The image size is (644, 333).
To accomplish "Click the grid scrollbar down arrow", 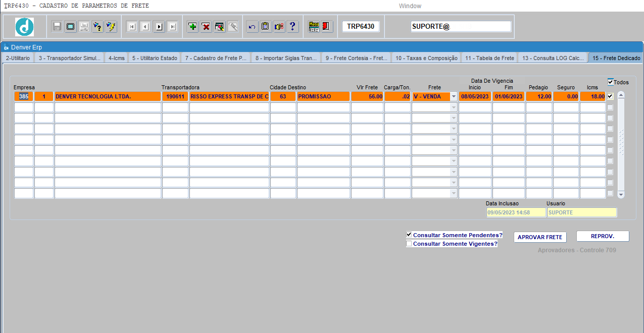I will (621, 194).
